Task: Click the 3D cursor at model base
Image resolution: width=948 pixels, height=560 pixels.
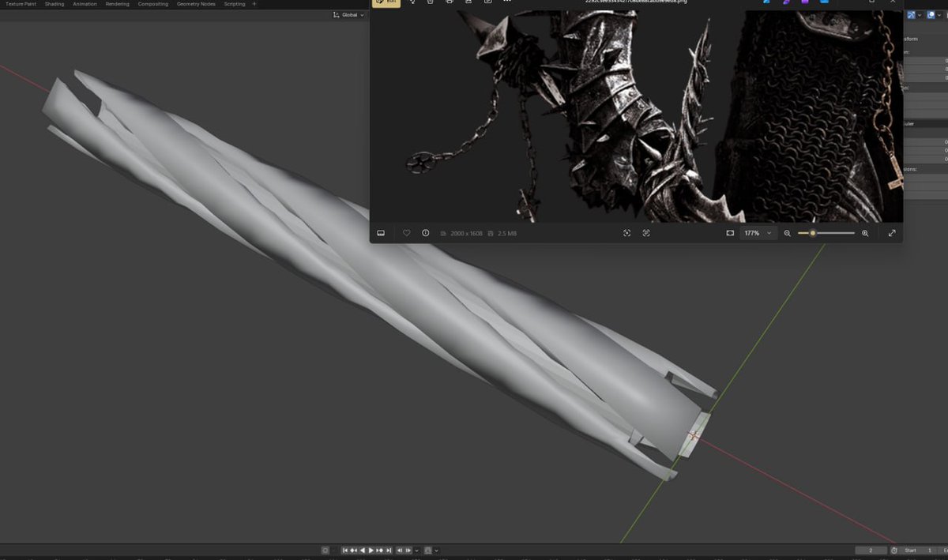Action: pyautogui.click(x=694, y=435)
